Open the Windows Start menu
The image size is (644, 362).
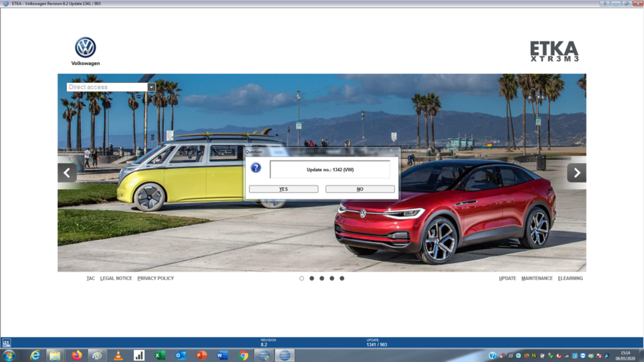click(8, 355)
